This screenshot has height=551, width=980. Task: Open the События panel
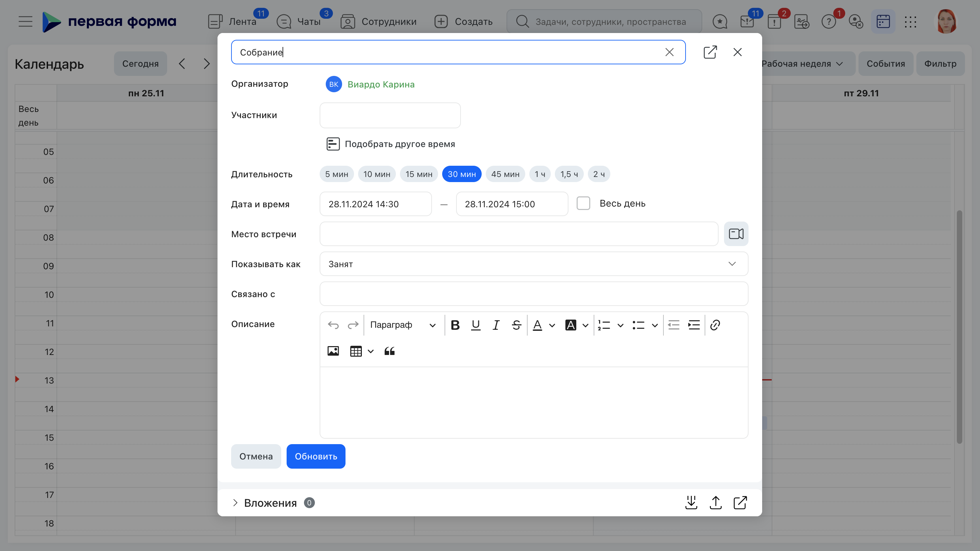point(886,64)
